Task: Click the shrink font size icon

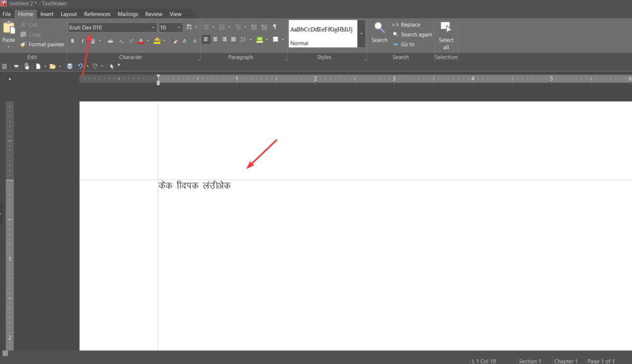Action: pyautogui.click(x=194, y=41)
